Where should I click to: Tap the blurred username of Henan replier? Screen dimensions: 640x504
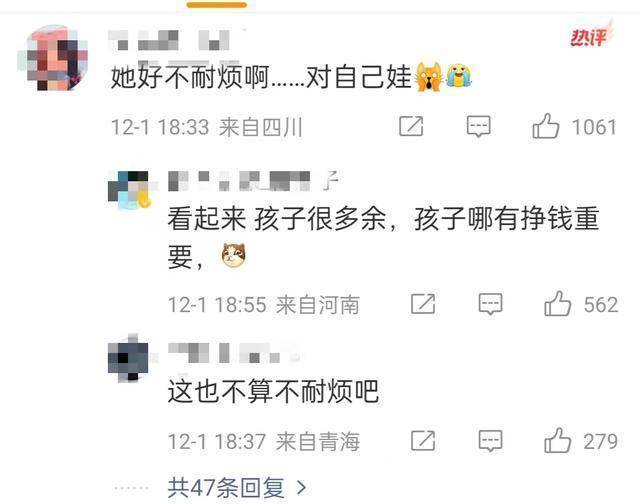253,181
